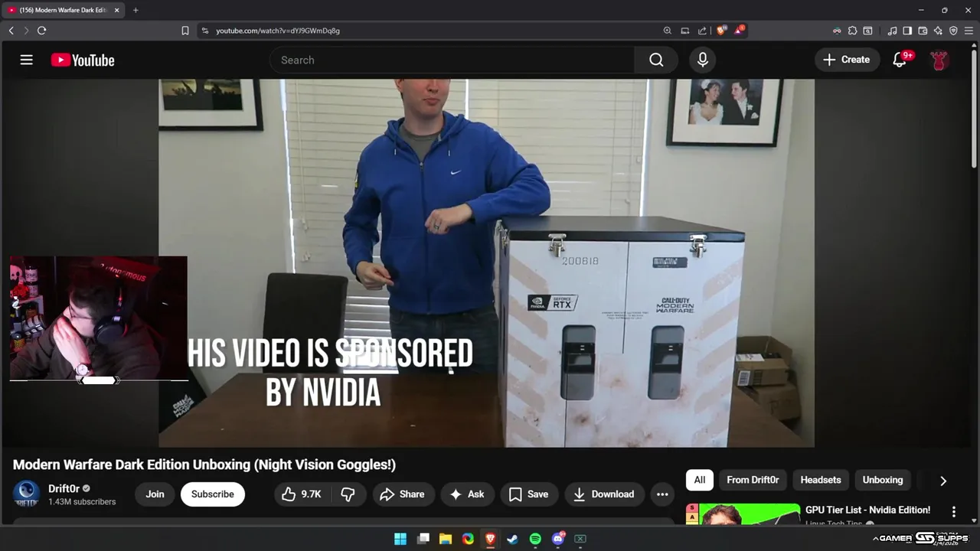
Task: Expand the system tray hidden icons
Action: tap(875, 539)
